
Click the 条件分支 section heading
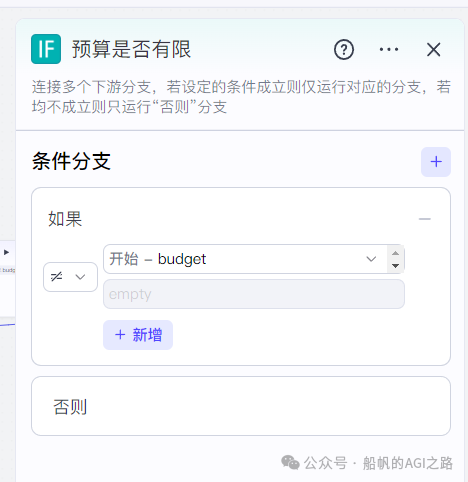[x=71, y=161]
